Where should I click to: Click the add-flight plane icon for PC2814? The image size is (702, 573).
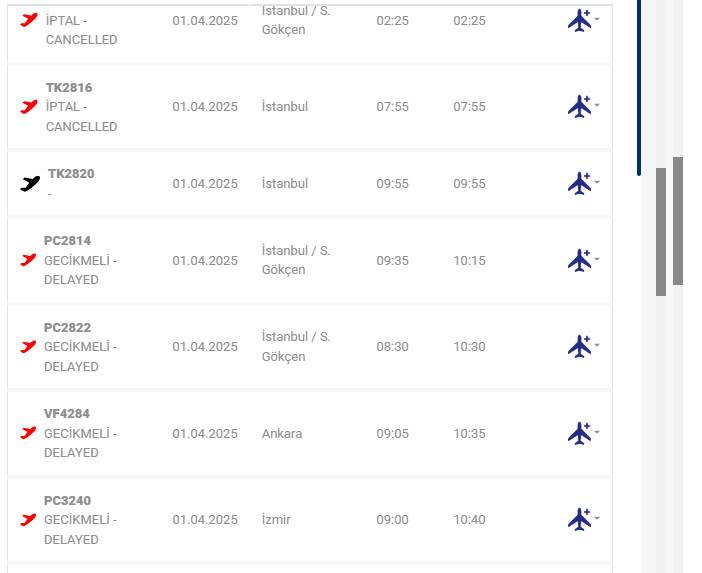point(579,260)
